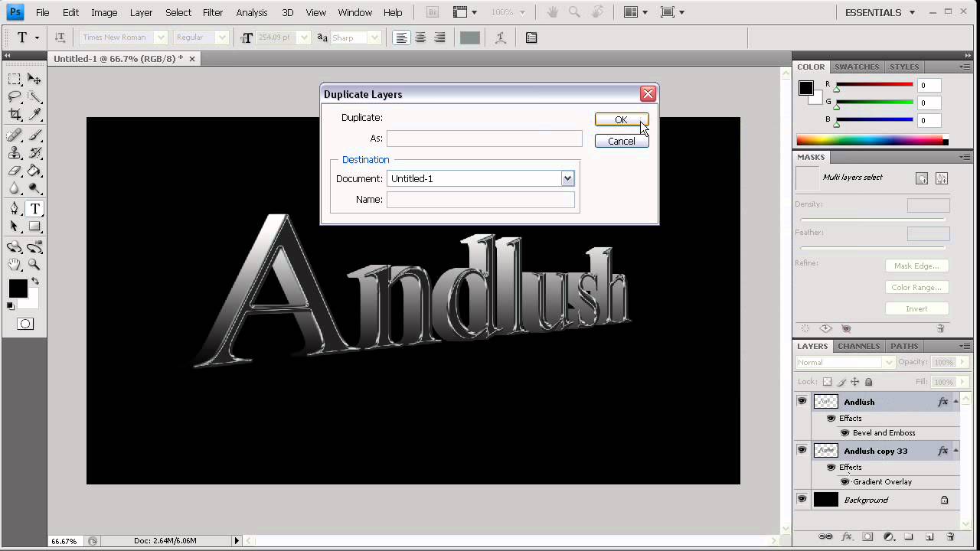Select the Healing Brush tool
The width and height of the screenshot is (980, 551).
[x=15, y=135]
